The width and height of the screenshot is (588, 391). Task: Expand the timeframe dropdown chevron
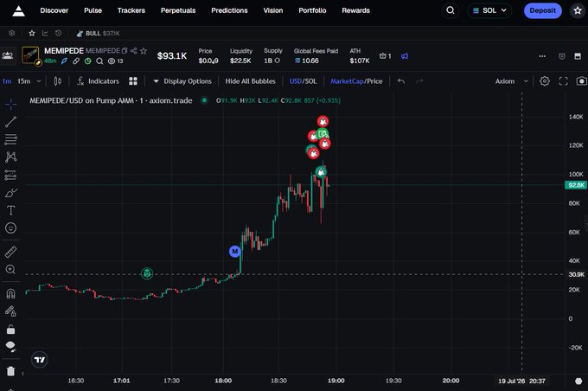click(39, 81)
